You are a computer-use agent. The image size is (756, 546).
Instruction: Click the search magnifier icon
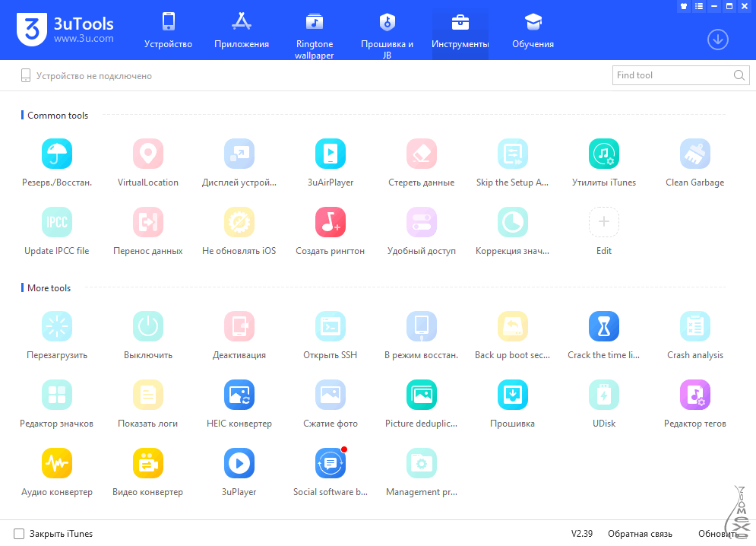tap(739, 75)
